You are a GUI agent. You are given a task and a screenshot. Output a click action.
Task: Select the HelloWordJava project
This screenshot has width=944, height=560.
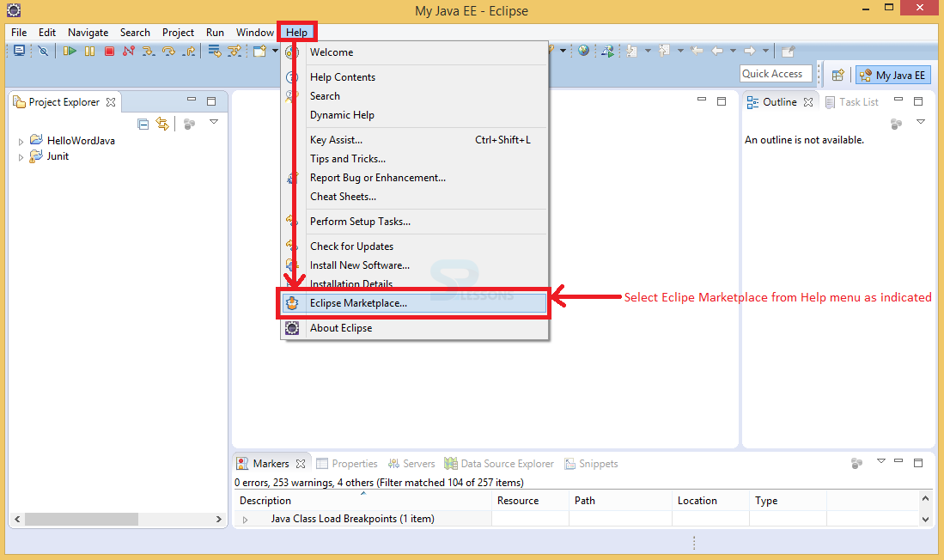[x=81, y=140]
